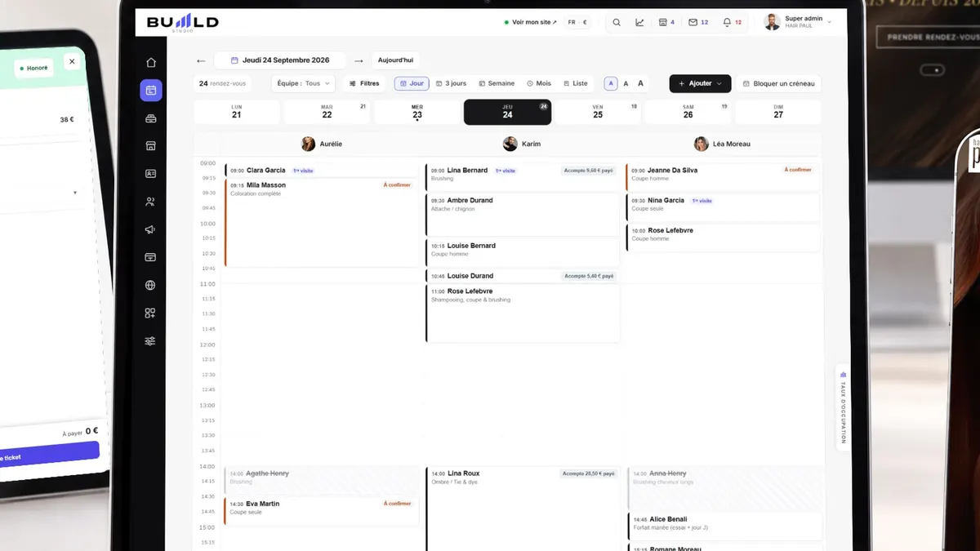Click Bloquer un créneau button
The height and width of the screenshot is (551, 980).
coord(778,83)
